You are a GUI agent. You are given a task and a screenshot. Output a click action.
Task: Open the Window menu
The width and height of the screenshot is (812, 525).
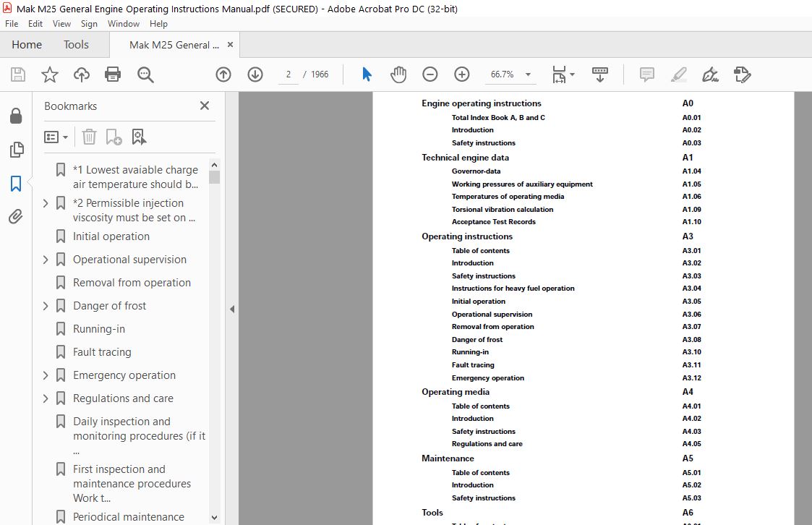123,24
